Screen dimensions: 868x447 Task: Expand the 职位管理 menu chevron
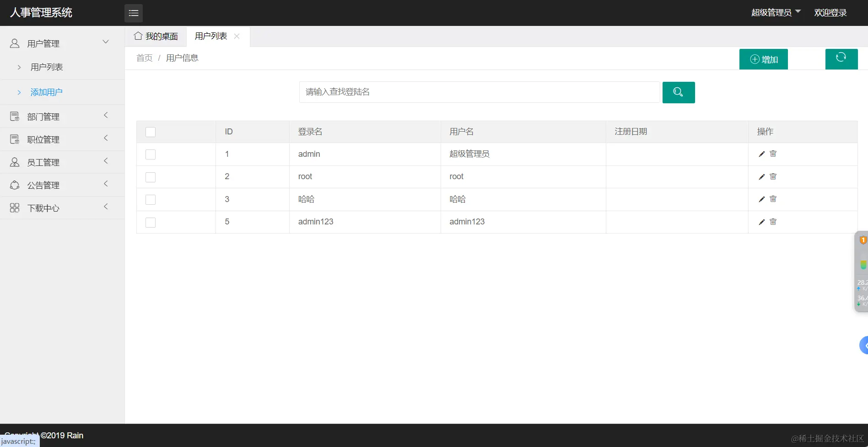[x=106, y=138]
